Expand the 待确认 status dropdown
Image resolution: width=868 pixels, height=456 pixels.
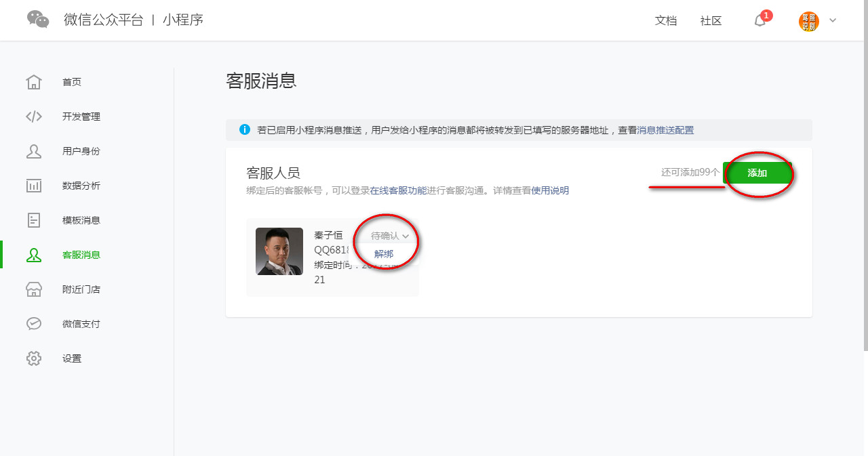[390, 236]
